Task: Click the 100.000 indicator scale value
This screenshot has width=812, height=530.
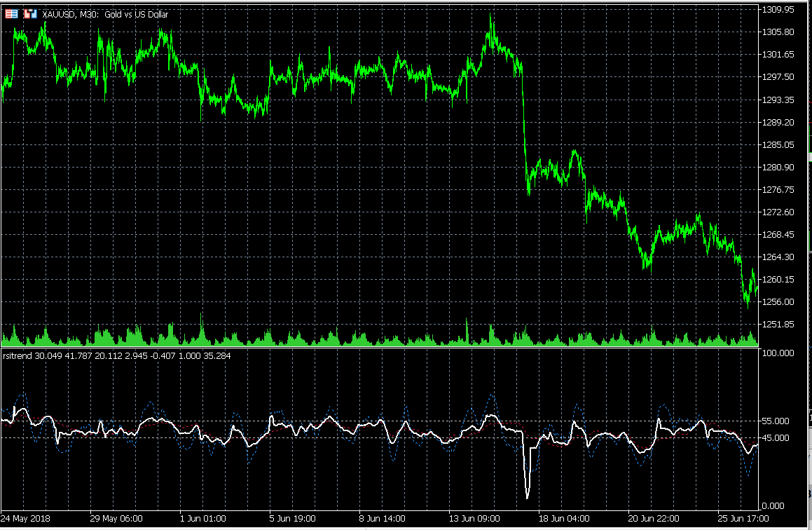Action: tap(778, 353)
